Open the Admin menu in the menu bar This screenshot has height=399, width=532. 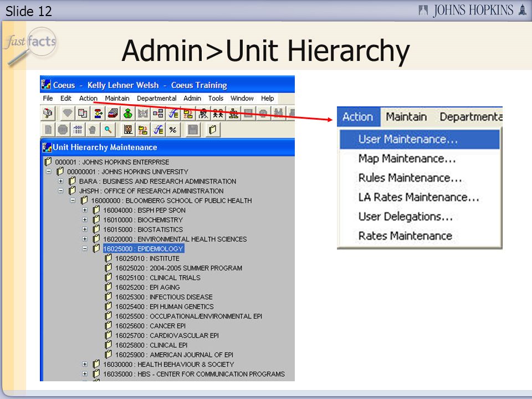pyautogui.click(x=192, y=99)
